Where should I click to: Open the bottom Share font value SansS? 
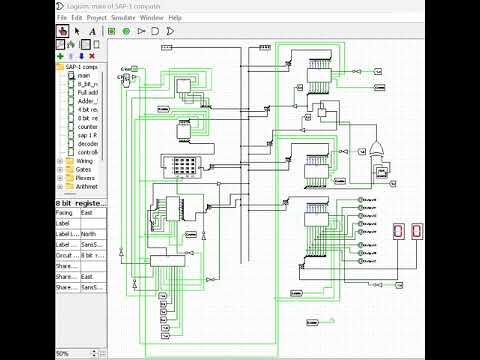tap(93, 287)
